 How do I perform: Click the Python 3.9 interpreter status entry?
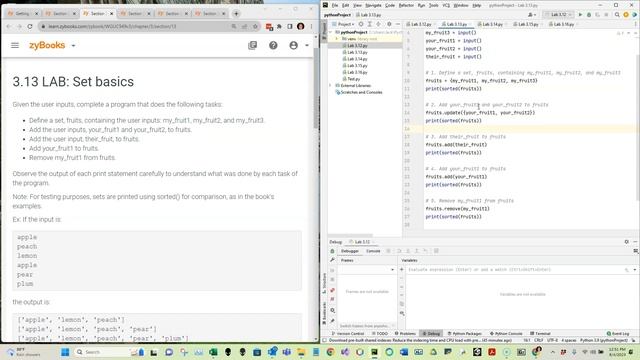point(604,340)
